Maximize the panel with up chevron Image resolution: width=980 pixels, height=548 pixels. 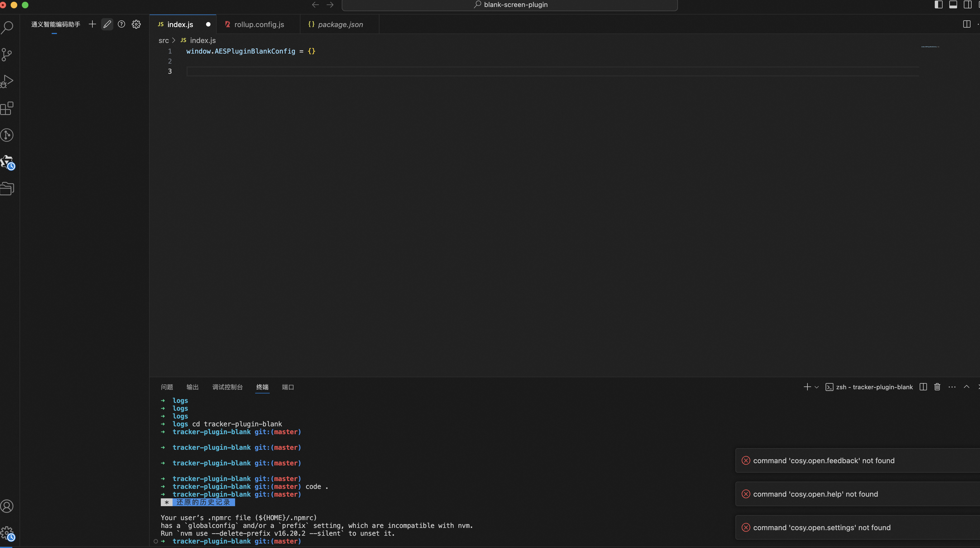966,387
